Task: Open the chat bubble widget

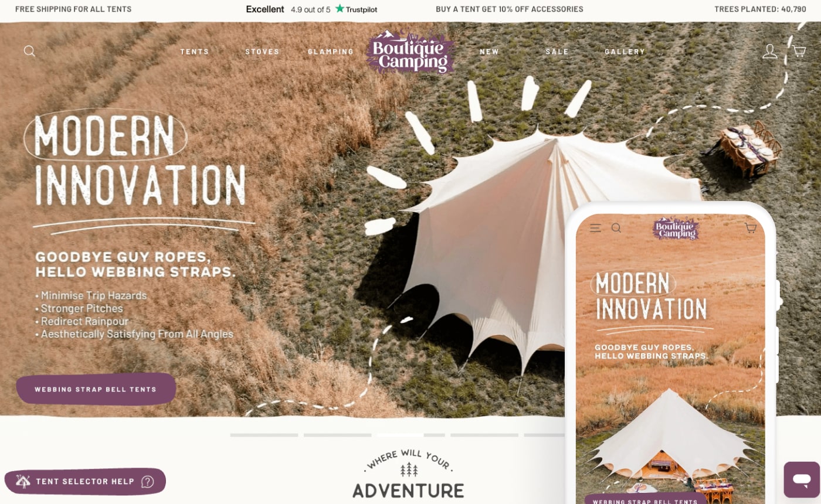Action: point(802,479)
